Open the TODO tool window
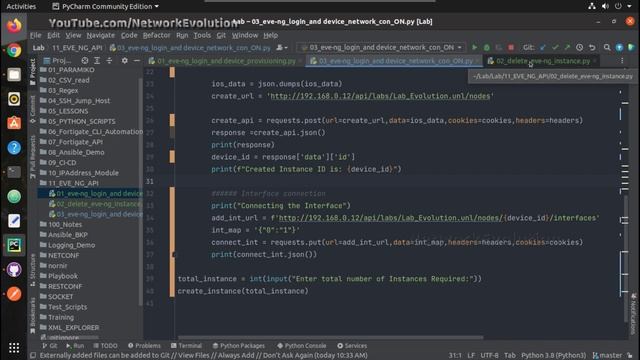The image size is (640, 360). point(105,346)
